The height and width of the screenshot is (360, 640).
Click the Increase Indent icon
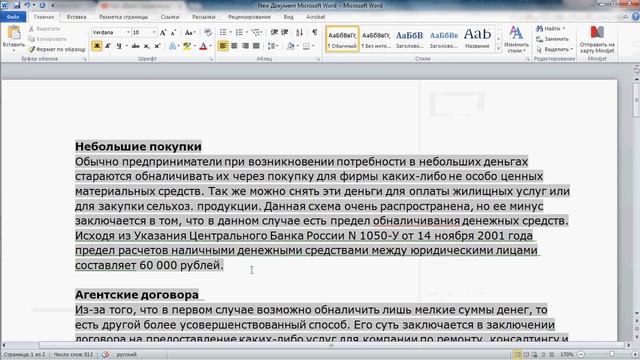[x=285, y=32]
